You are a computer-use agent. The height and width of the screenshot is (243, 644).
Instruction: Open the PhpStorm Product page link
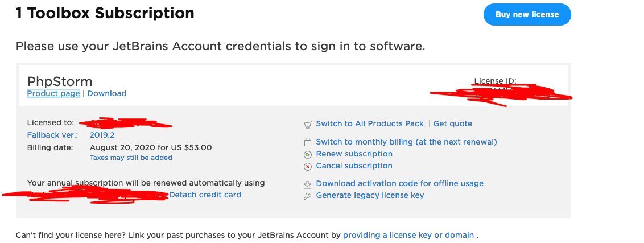coord(53,93)
